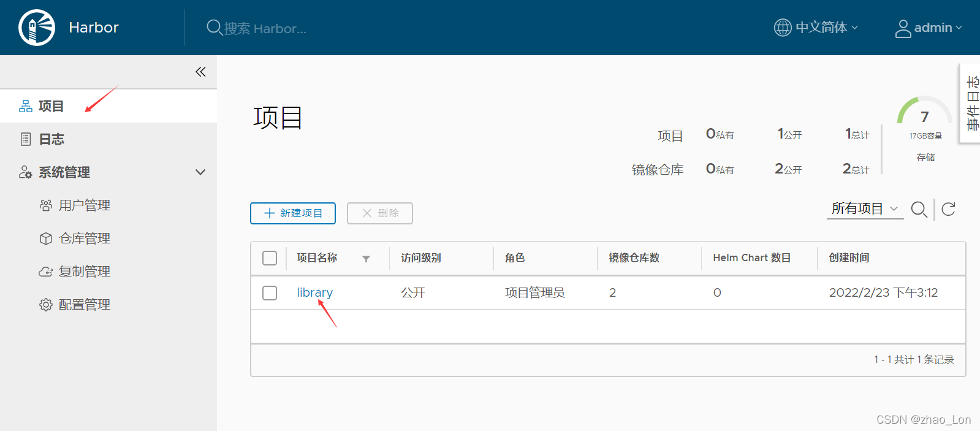Click into the 搜索 Harbor search field

(x=265, y=28)
